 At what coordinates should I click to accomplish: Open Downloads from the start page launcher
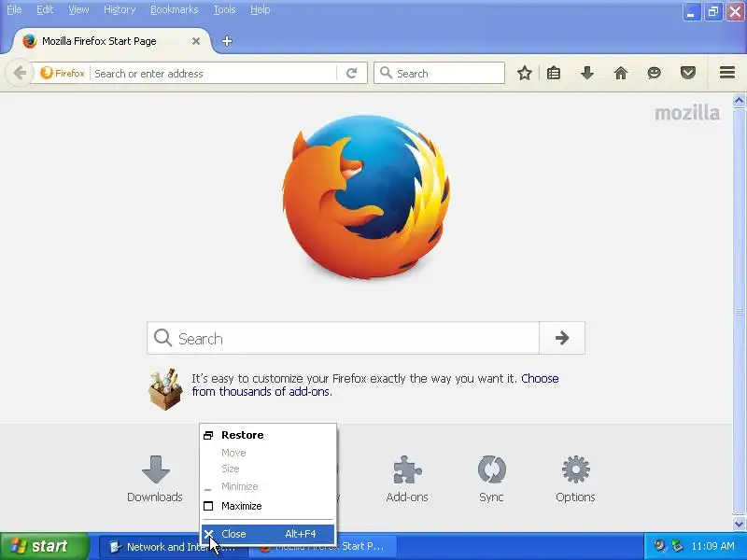(x=155, y=479)
